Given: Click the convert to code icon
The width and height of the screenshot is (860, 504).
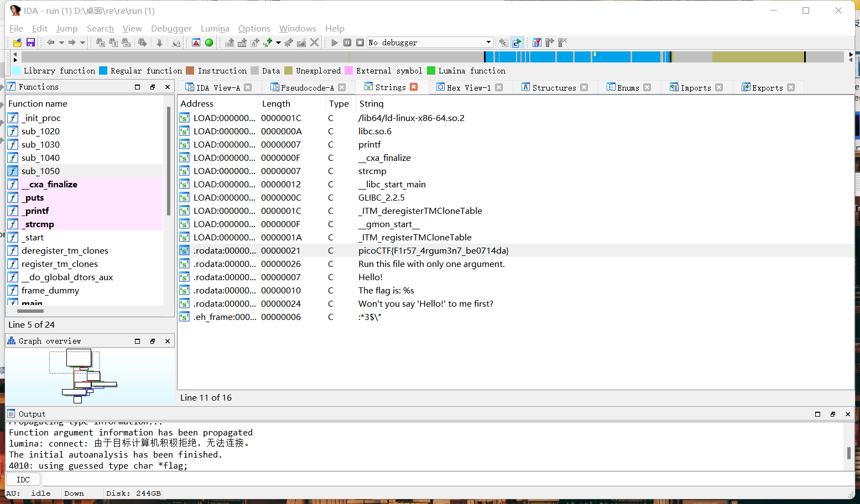Looking at the screenshot, I should point(230,43).
